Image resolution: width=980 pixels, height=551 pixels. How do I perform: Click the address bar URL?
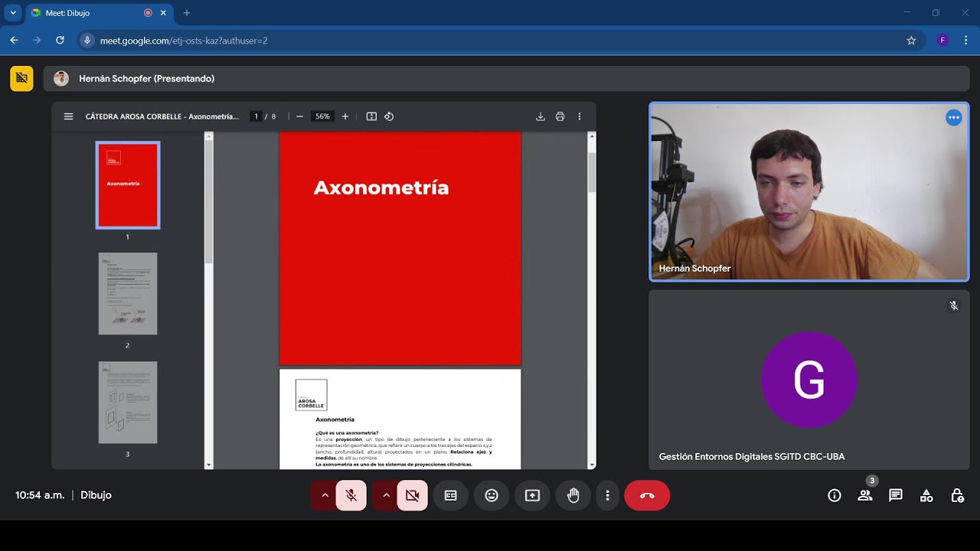point(184,41)
